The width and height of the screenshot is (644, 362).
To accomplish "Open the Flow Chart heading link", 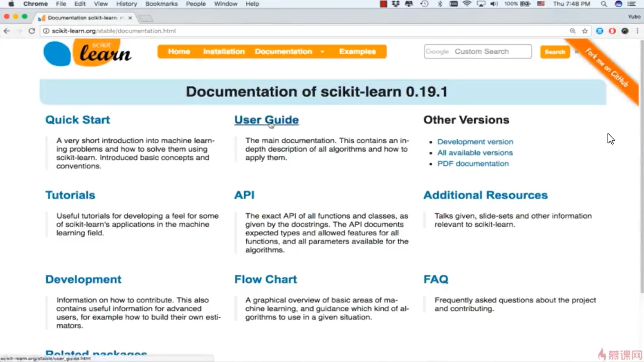I will click(x=265, y=280).
